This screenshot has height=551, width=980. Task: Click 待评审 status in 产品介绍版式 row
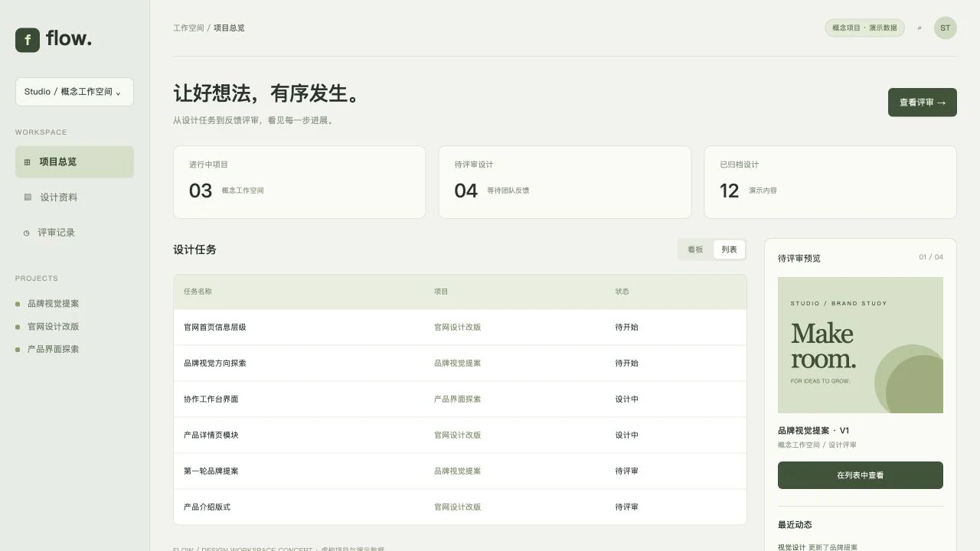click(x=627, y=507)
